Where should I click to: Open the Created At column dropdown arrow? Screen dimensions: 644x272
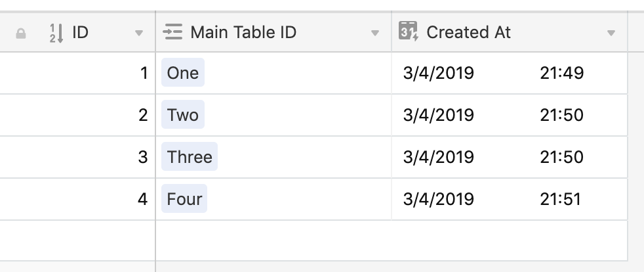point(611,33)
